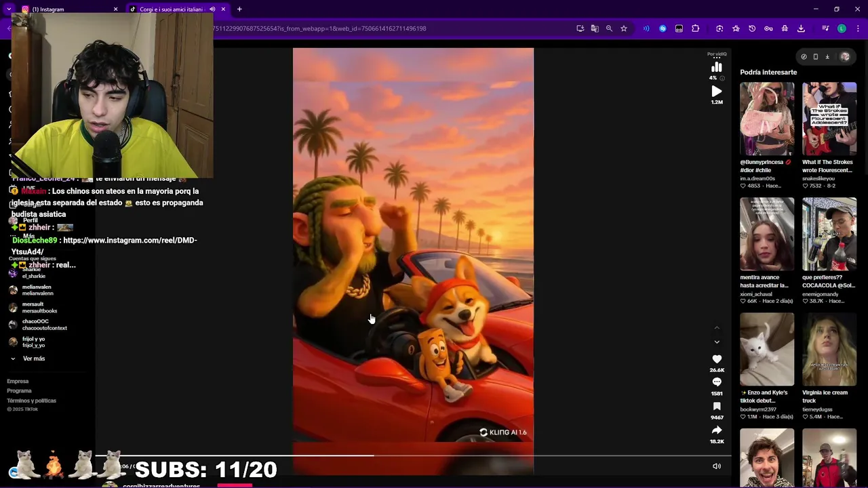The image size is (868, 488).
Task: Open the password key icon in toolbar
Action: [768, 28]
